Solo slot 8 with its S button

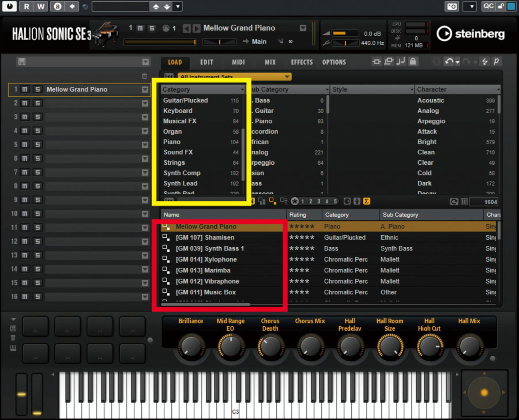[x=37, y=186]
